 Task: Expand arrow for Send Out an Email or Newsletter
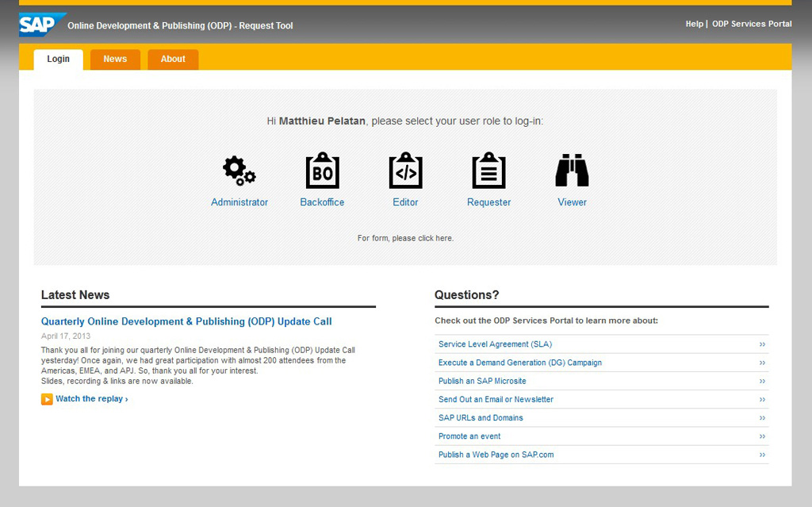tap(762, 400)
